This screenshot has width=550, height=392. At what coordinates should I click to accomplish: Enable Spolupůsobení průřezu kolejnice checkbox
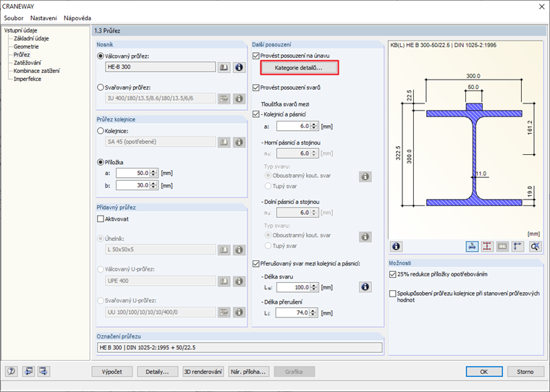click(x=393, y=294)
